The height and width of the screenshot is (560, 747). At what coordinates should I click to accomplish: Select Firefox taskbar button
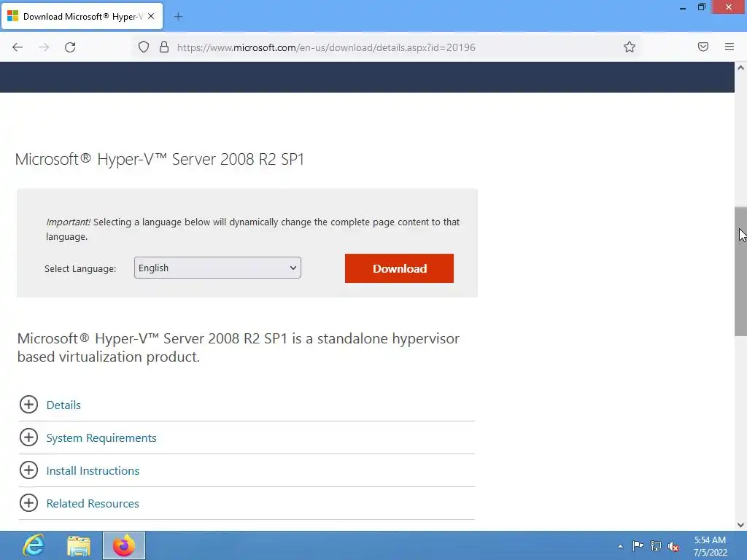tap(124, 545)
